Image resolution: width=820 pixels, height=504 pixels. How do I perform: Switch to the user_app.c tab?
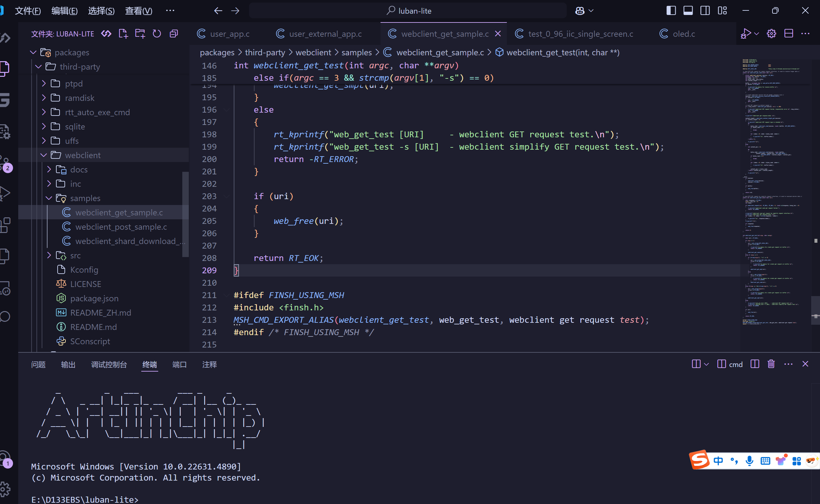coord(229,34)
